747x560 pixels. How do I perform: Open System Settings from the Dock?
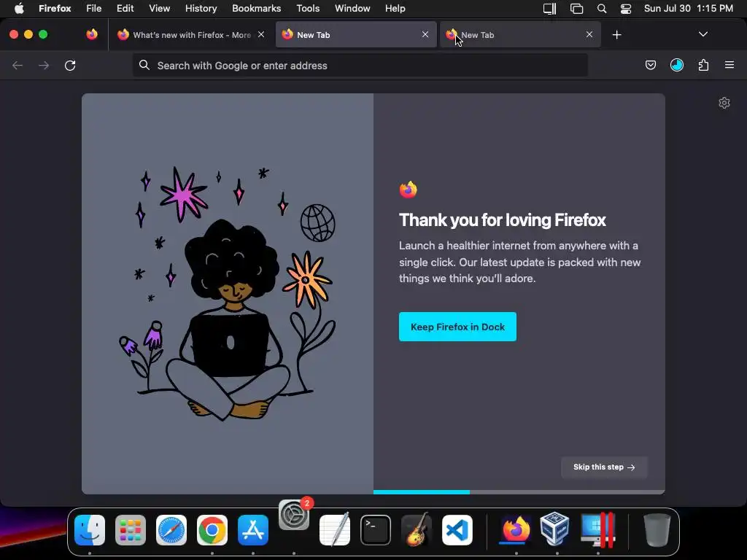click(294, 515)
